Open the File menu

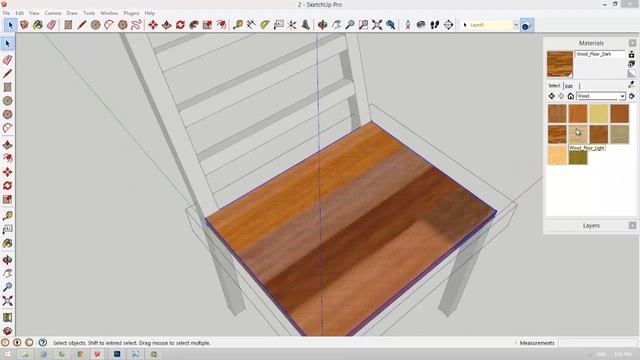[6, 13]
